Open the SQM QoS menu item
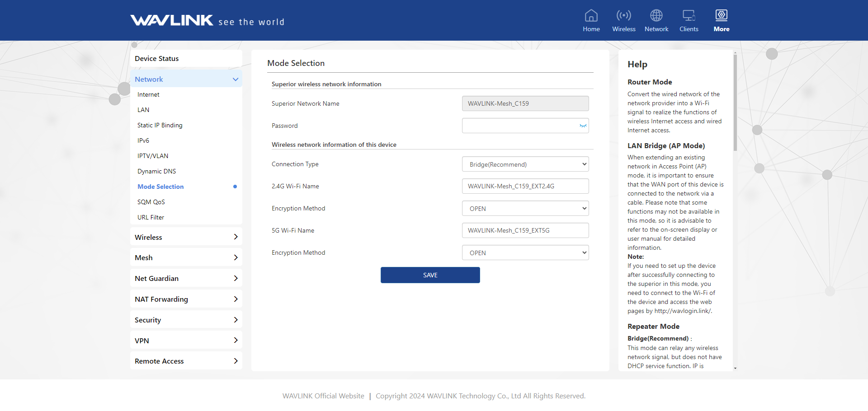 pos(151,202)
